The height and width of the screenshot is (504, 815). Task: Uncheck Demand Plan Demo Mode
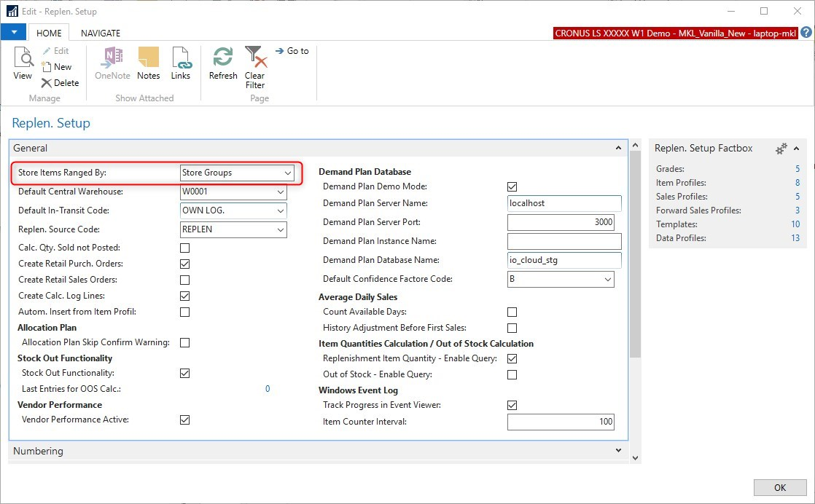click(x=512, y=187)
